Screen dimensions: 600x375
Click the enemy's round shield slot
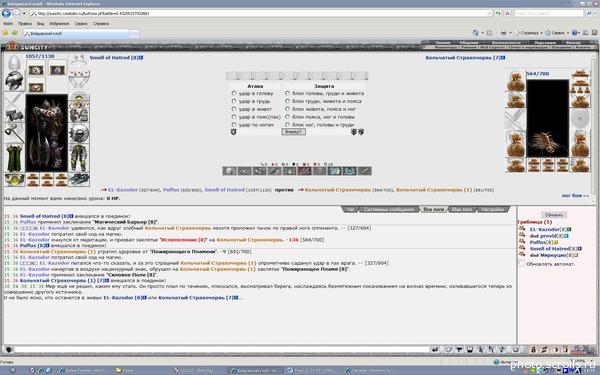580,119
